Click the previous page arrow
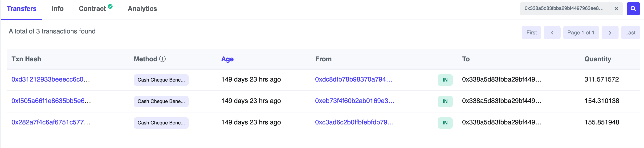The width and height of the screenshot is (644, 148). pos(552,33)
